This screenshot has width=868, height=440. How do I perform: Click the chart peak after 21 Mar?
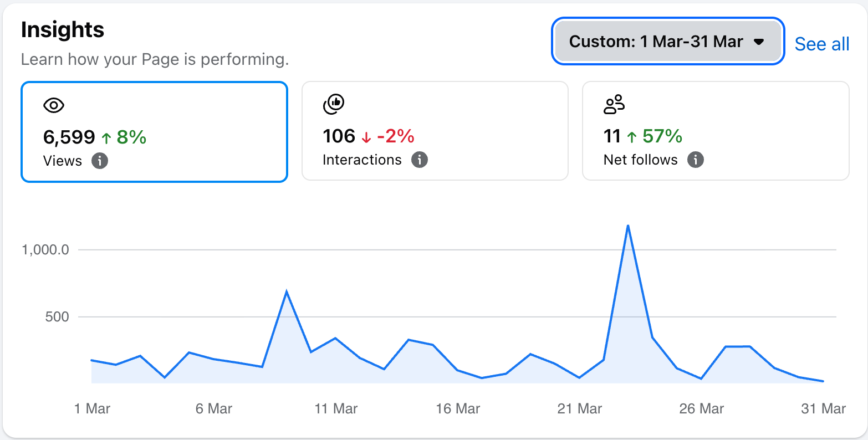click(627, 226)
